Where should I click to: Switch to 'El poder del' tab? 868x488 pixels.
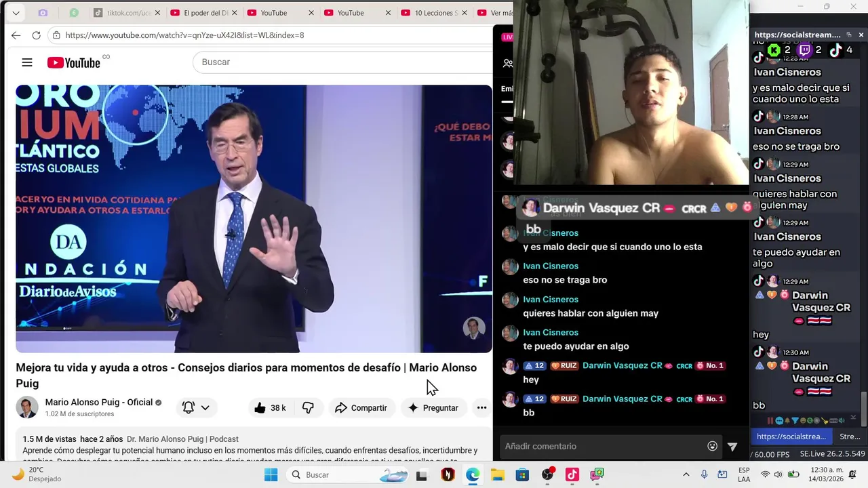(x=204, y=13)
